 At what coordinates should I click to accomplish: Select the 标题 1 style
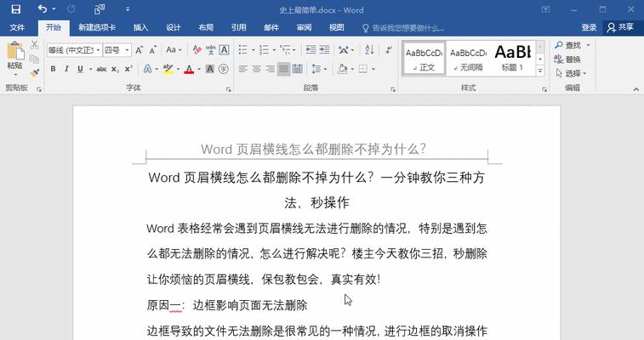point(513,59)
